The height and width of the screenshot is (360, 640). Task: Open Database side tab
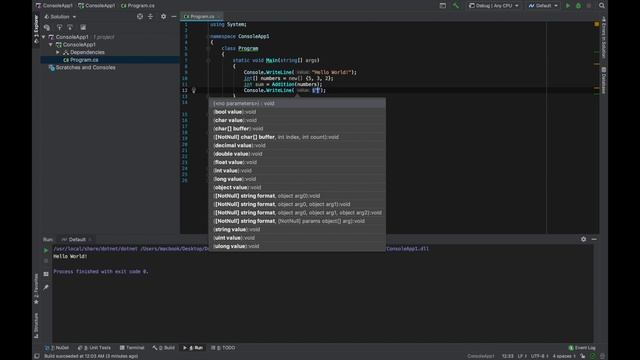click(604, 80)
